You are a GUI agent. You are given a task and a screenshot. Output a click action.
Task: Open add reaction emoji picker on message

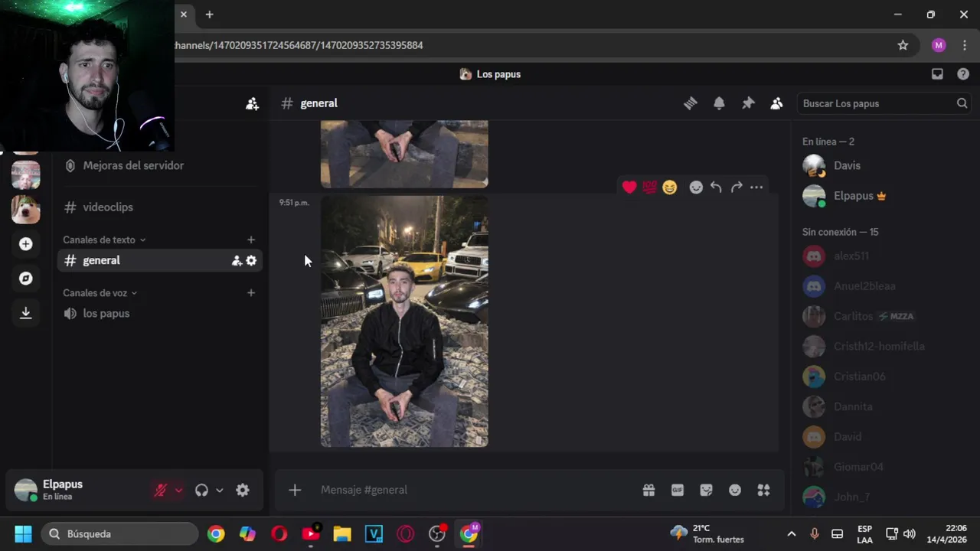[696, 187]
